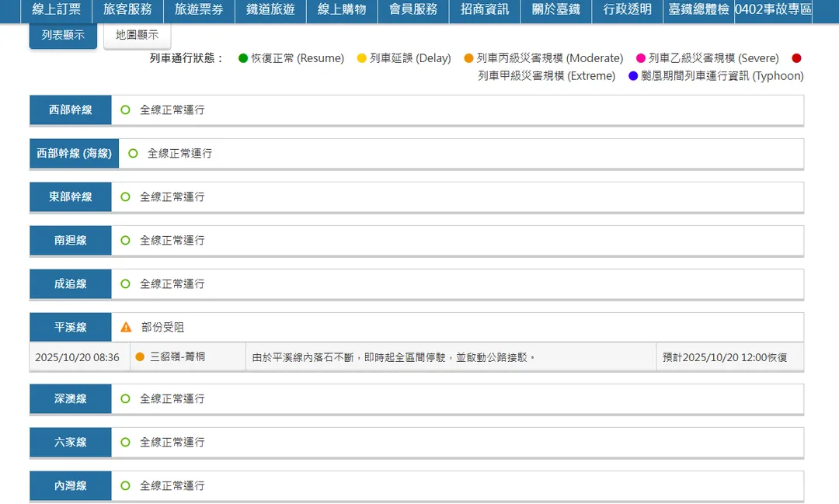Click the orange Moderate legend dot

click(468, 58)
